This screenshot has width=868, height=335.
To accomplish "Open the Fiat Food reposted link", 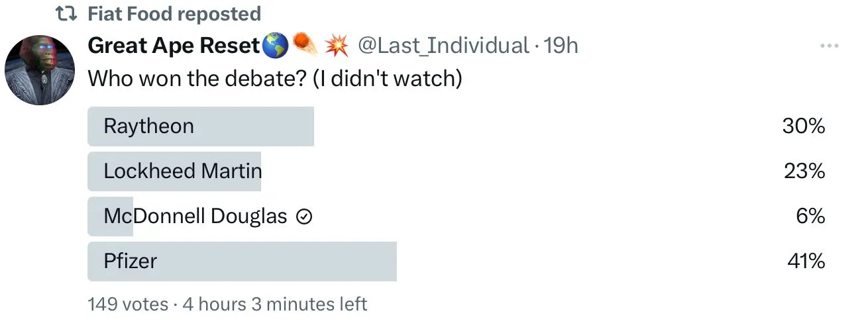I will (174, 13).
